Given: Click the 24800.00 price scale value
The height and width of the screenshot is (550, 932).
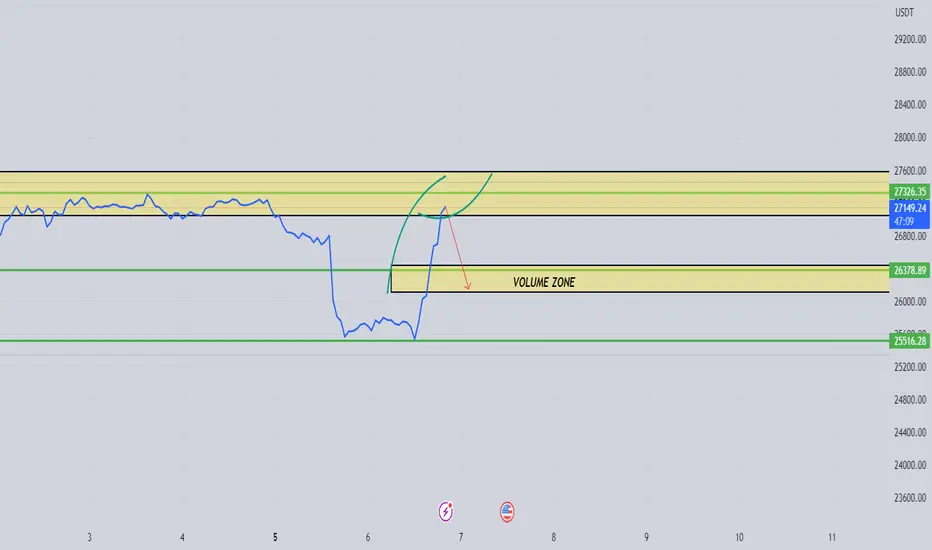Looking at the screenshot, I should 909,400.
